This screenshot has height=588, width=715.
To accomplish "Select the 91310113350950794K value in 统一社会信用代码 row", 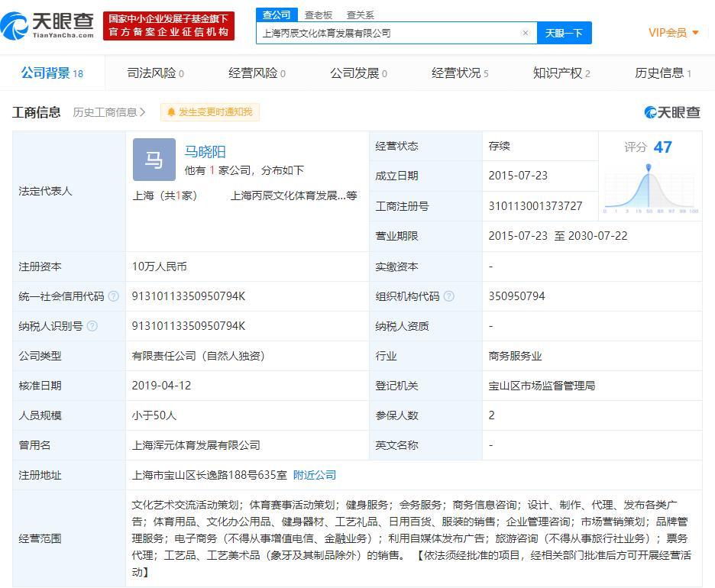I will [189, 296].
